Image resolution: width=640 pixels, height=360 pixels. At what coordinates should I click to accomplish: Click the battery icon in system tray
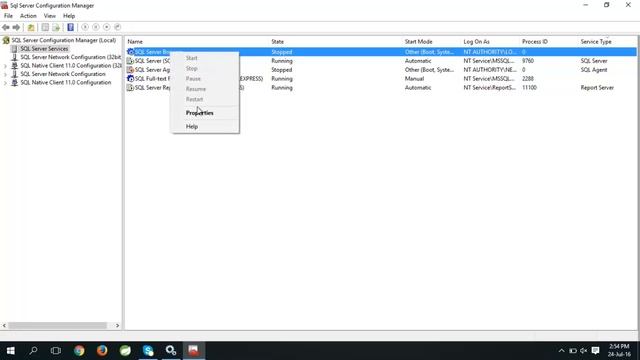point(573,351)
